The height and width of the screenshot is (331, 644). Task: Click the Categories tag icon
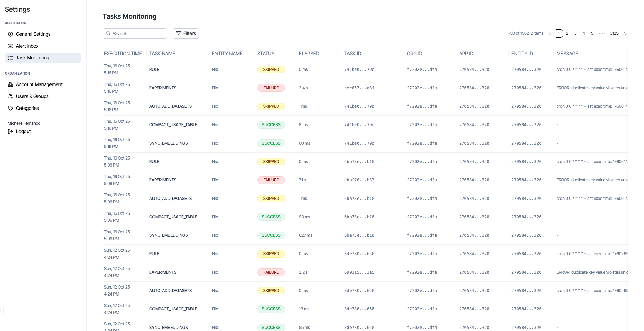pos(10,108)
